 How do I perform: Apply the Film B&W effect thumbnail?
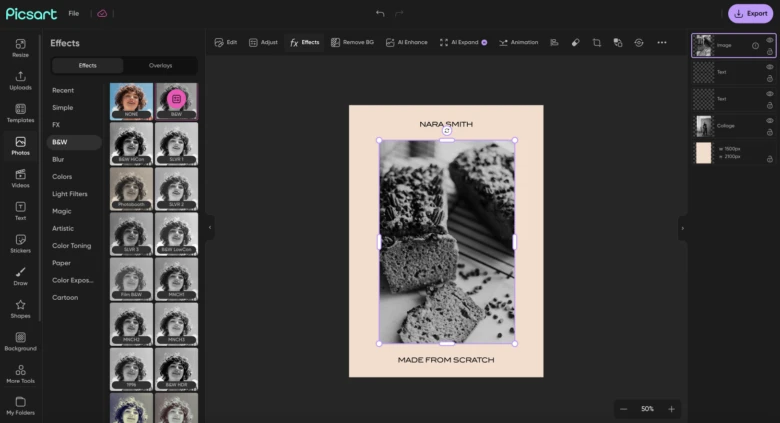(x=131, y=279)
